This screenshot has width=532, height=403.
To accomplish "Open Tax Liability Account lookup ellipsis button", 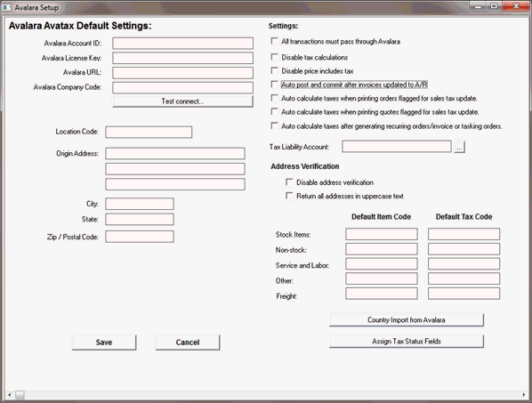I will tap(459, 147).
